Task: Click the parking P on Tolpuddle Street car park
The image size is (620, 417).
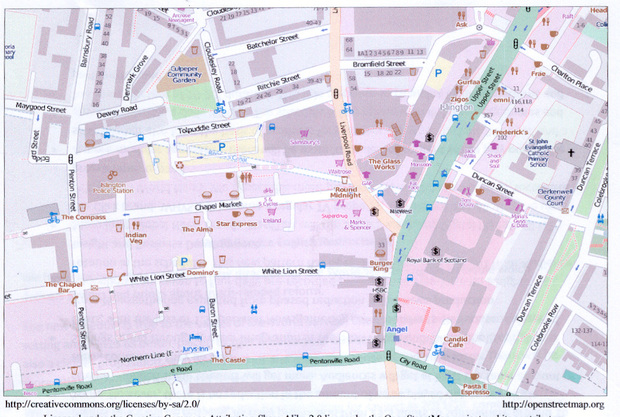Action: pos(222,147)
